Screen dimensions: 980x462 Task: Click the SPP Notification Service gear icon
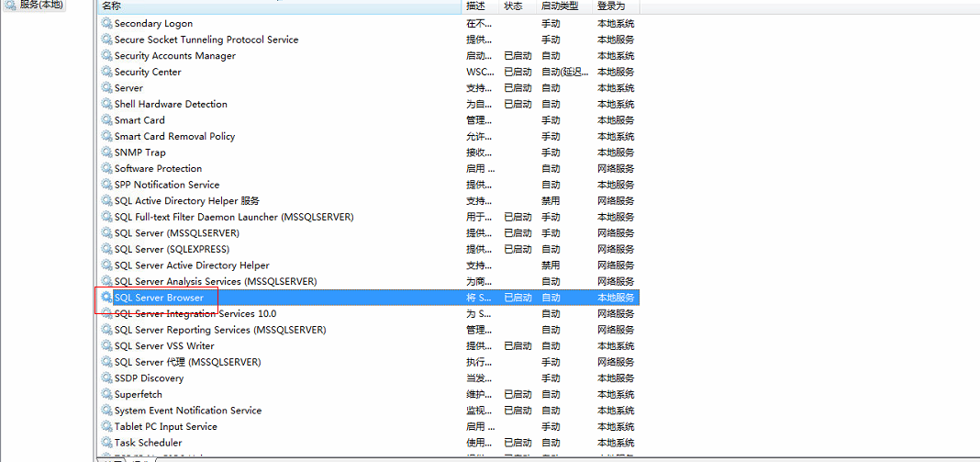pyautogui.click(x=106, y=185)
